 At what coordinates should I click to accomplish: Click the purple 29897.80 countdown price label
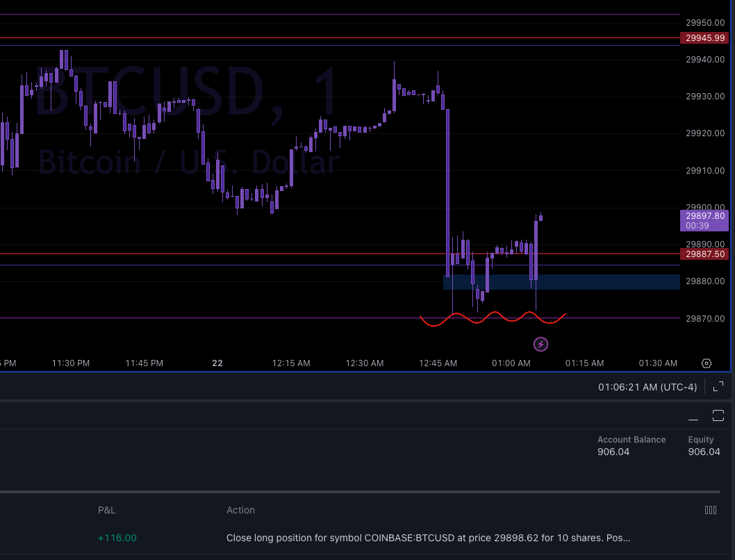[704, 220]
